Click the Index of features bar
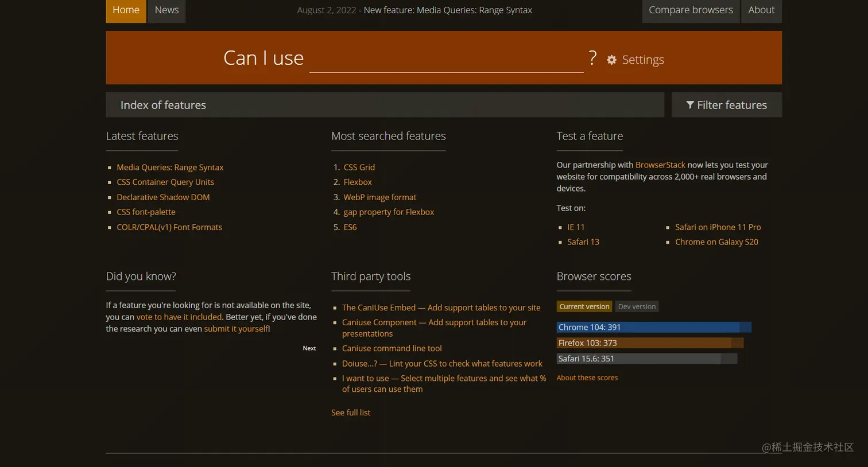The image size is (868, 467). click(385, 105)
